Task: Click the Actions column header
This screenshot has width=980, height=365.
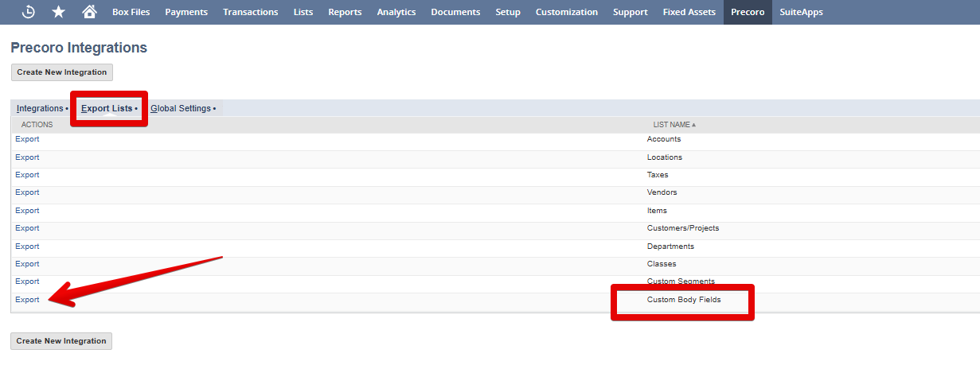Action: point(37,125)
